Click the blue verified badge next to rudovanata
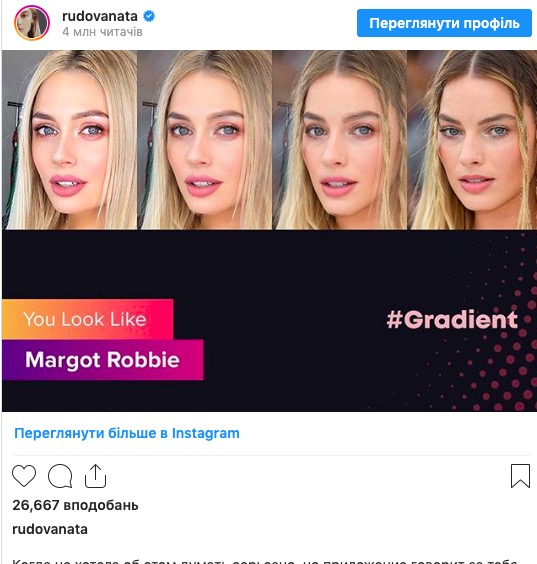 [149, 16]
